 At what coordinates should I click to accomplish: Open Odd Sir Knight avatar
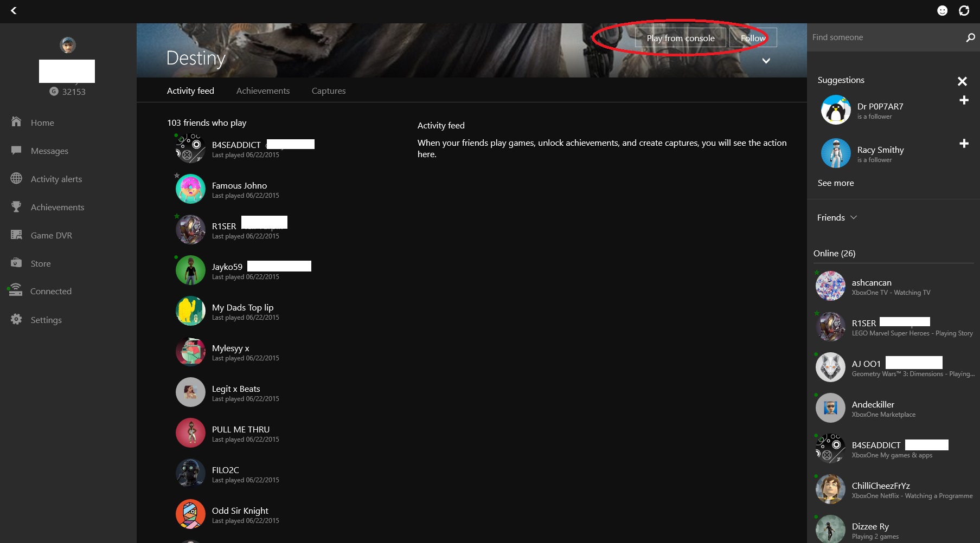[190, 514]
